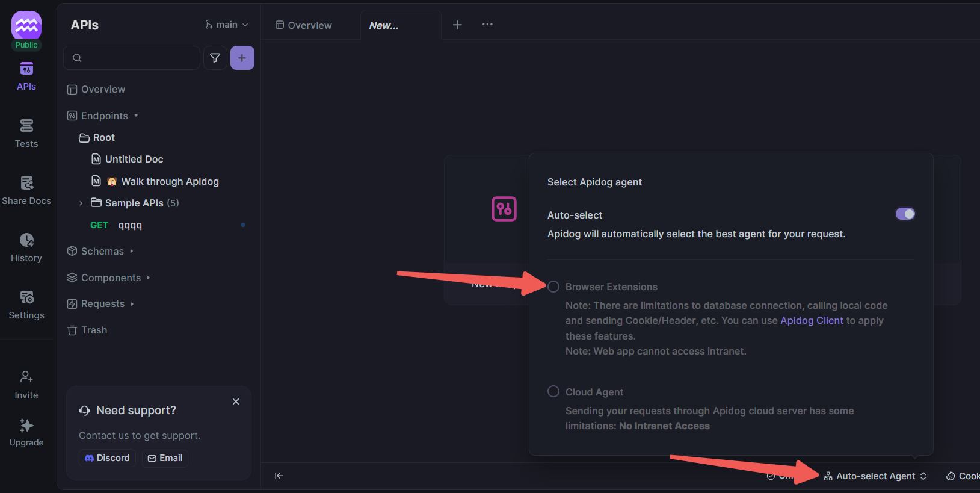Click the pink endpoint icon in card
The image size is (980, 493).
[504, 209]
